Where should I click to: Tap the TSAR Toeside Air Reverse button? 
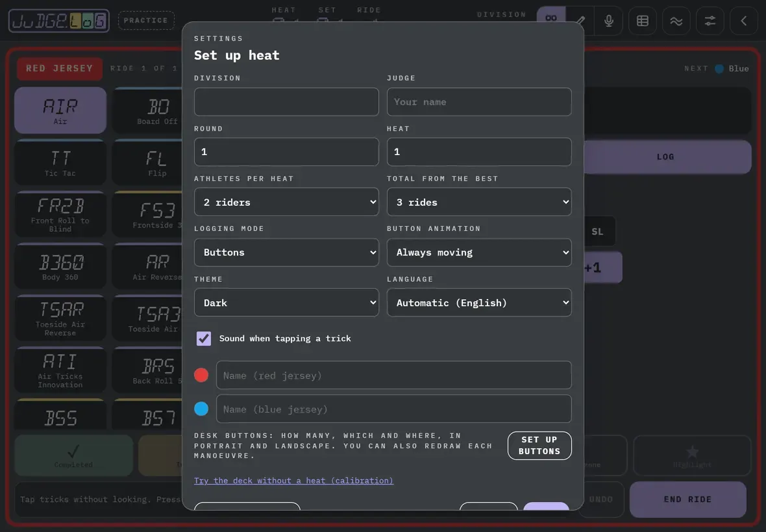tap(60, 318)
